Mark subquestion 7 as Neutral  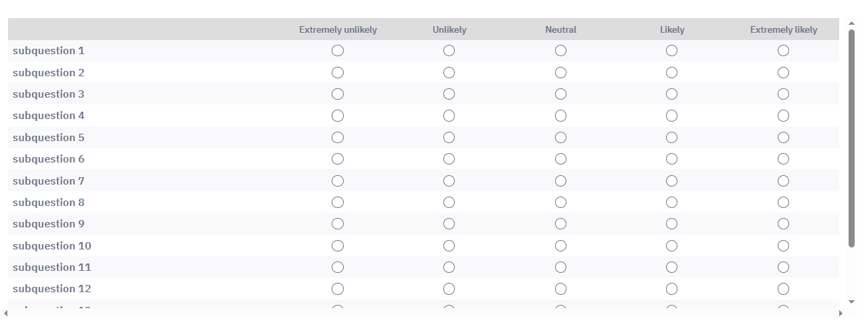[560, 181]
